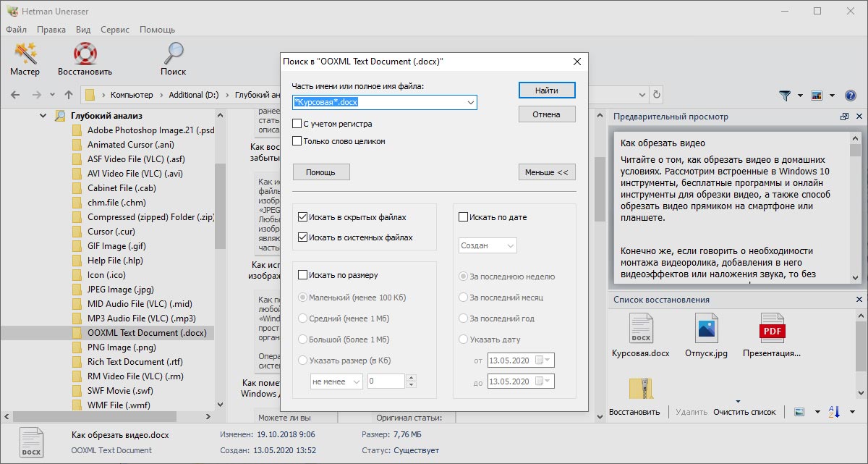Open the Мастер wizard tool
Screen dimensions: 868x464
click(25, 59)
